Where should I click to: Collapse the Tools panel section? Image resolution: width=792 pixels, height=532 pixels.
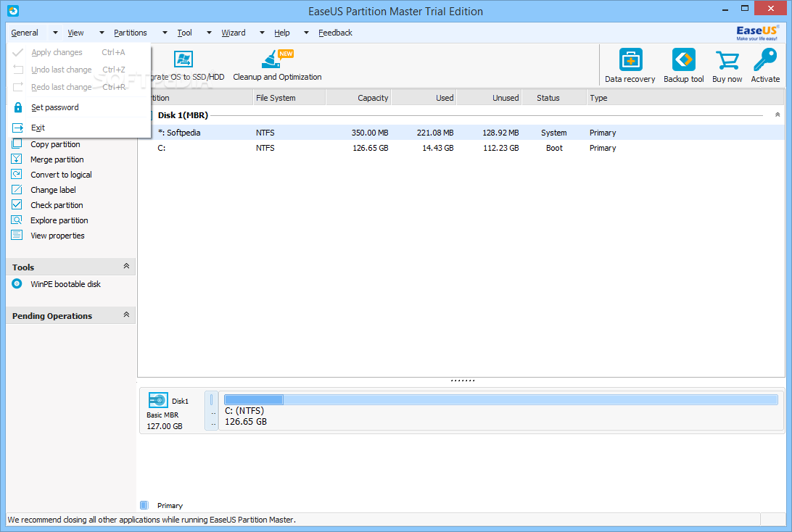126,266
